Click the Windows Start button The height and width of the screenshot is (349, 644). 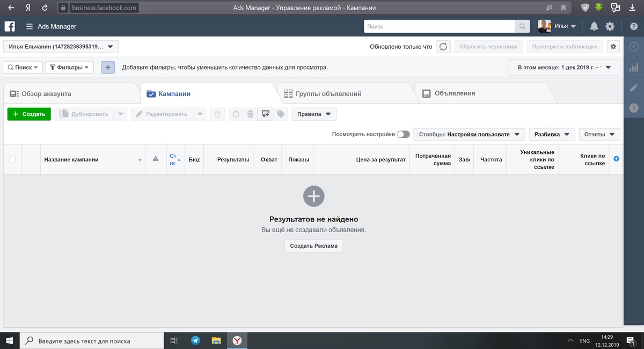10,340
